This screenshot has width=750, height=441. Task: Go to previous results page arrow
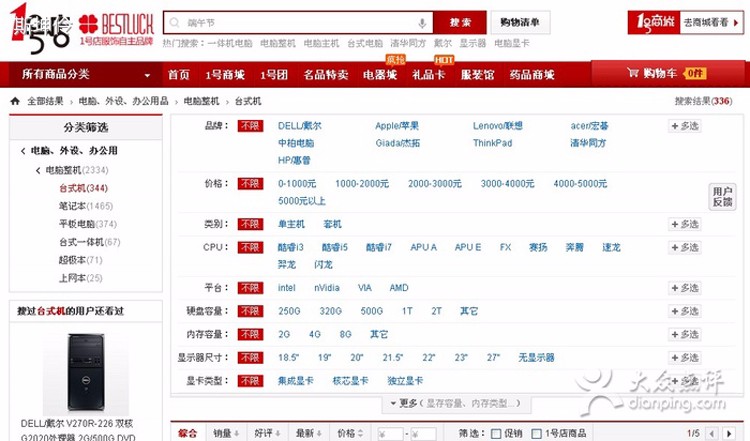click(x=712, y=434)
